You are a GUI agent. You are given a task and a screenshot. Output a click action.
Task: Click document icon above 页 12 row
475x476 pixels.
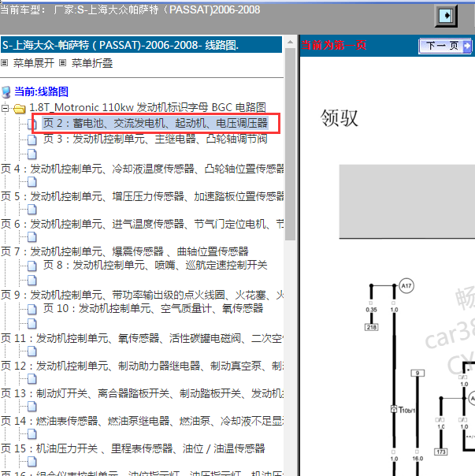(x=32, y=351)
